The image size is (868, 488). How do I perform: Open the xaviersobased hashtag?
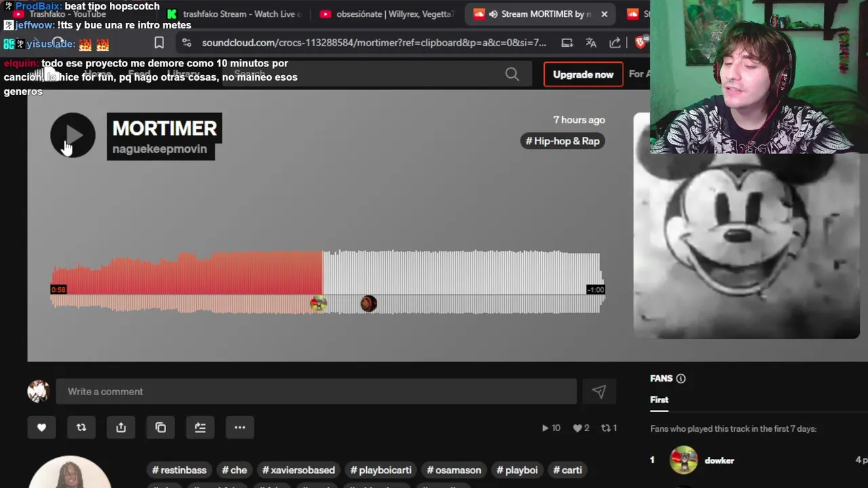298,470
